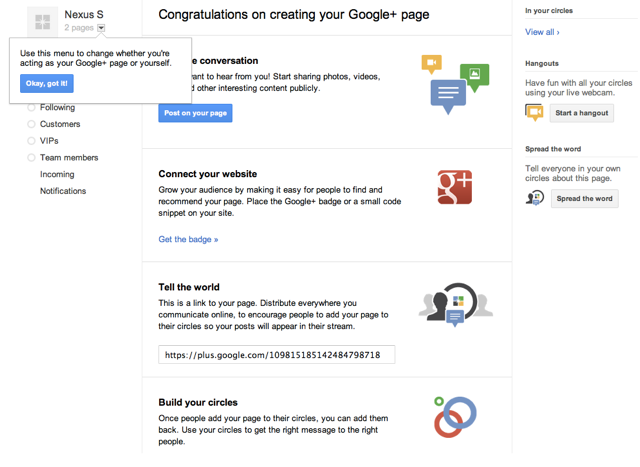The height and width of the screenshot is (467, 640).
Task: Click the colored circles illustration
Action: coord(455,416)
